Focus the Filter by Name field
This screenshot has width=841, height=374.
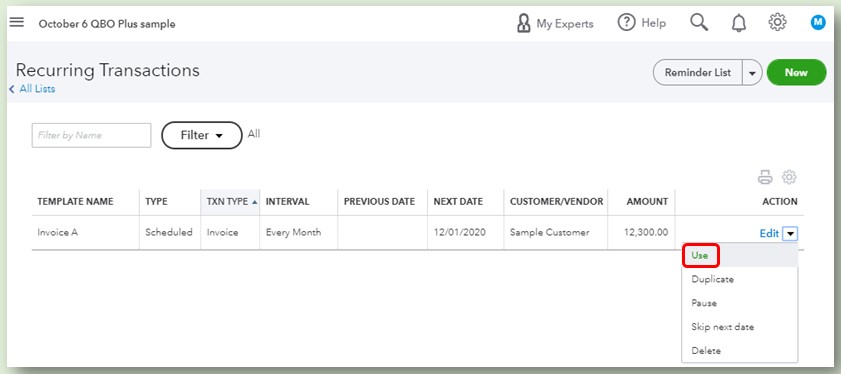(x=92, y=135)
